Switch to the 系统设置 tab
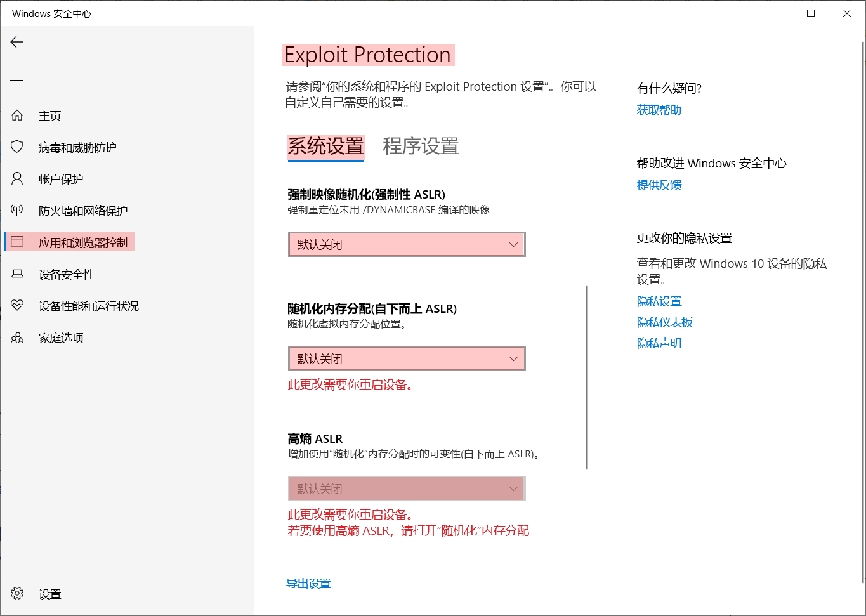 coord(325,147)
